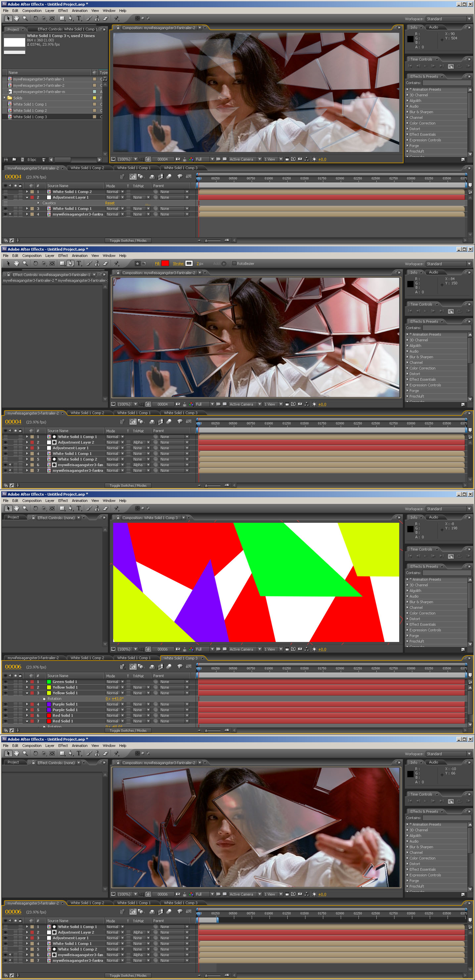Pick Eraser tool in the RotoBezier window
This screenshot has height=980, width=475.
pos(106,263)
